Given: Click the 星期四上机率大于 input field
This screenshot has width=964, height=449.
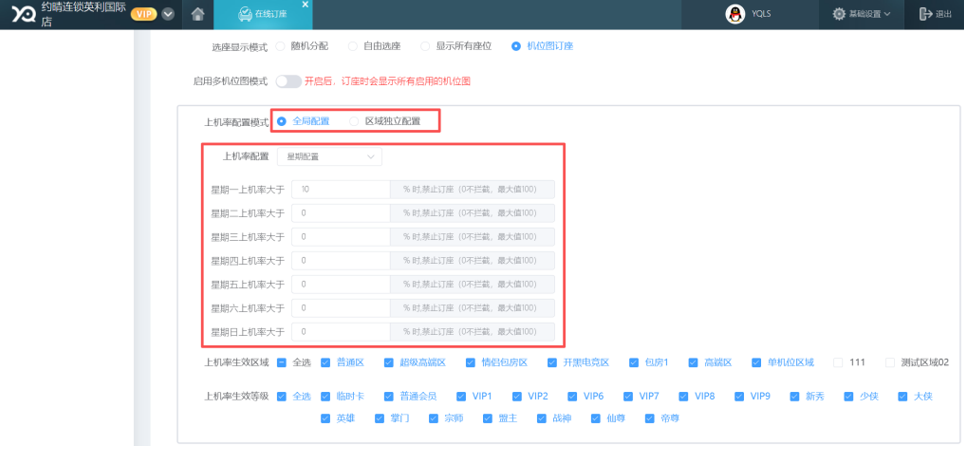Looking at the screenshot, I should pos(341,261).
